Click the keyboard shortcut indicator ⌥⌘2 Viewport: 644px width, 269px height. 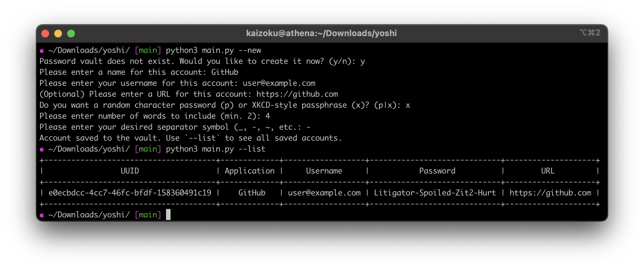[x=590, y=33]
